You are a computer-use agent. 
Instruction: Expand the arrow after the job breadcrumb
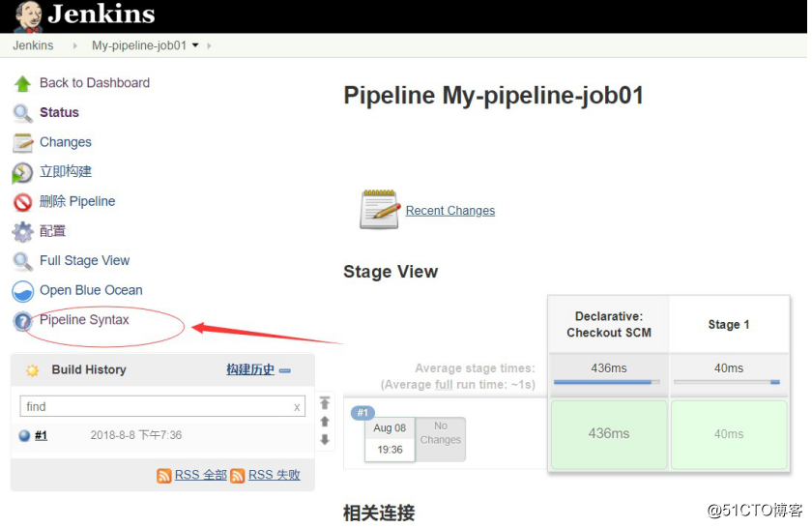209,45
